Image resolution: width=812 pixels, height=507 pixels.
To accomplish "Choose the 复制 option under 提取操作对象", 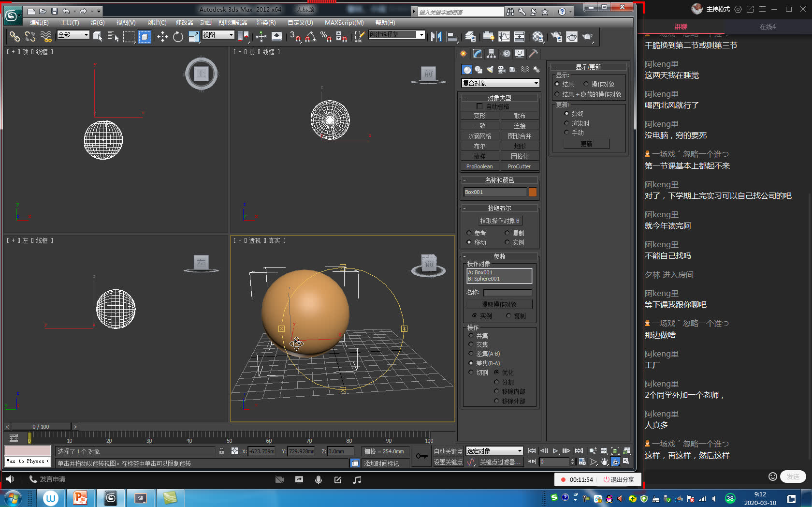I will pos(508,315).
